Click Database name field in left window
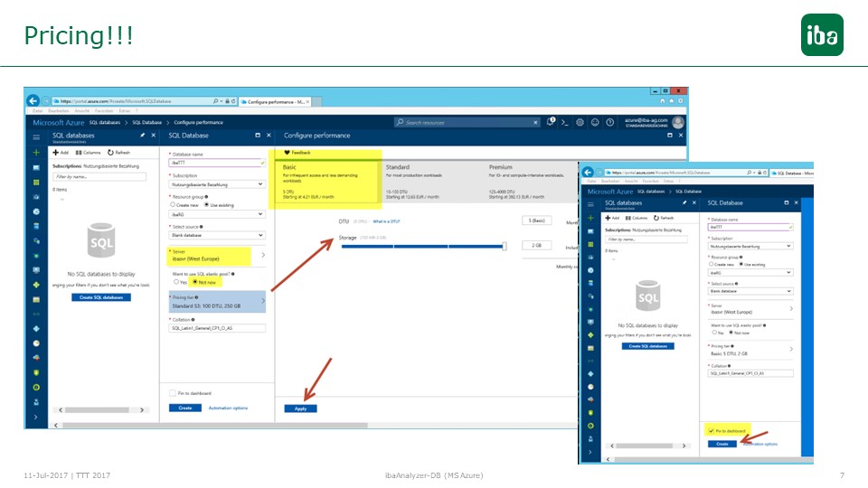 click(217, 163)
